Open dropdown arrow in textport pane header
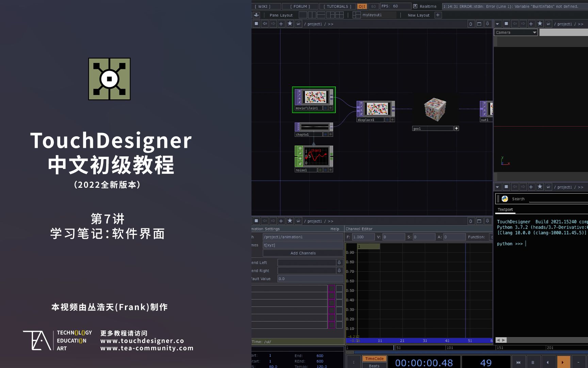Viewport: 588px width, 368px height. click(497, 187)
